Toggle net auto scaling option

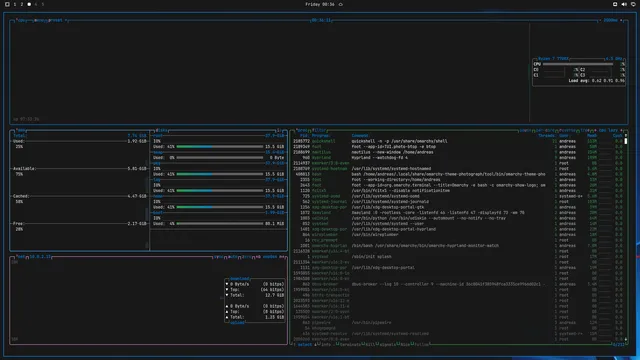[233, 257]
